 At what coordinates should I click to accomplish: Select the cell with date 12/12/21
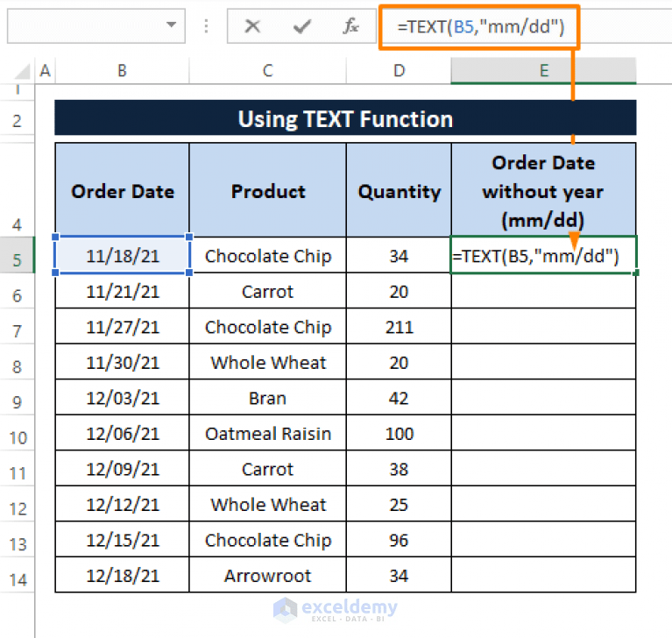click(x=122, y=504)
